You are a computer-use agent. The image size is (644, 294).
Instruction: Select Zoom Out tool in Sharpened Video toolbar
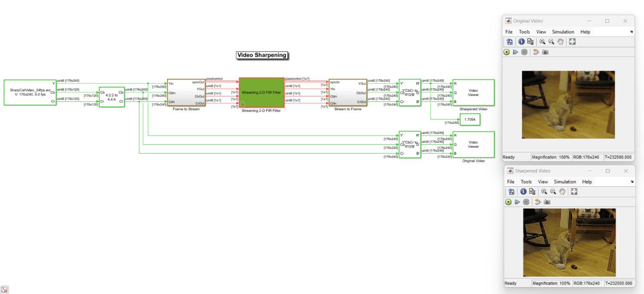(553, 192)
